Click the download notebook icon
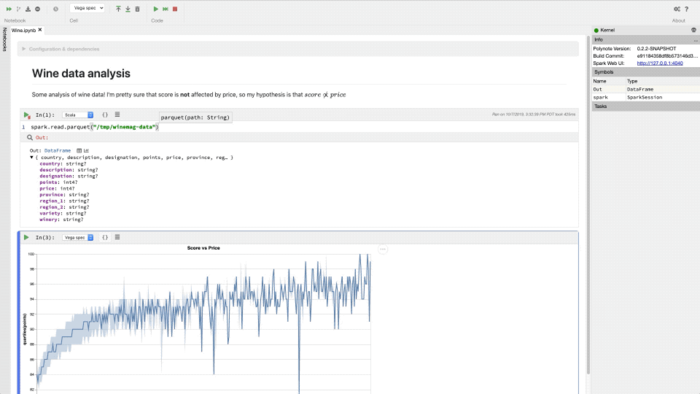Image resolution: width=700 pixels, height=394 pixels. [28, 9]
